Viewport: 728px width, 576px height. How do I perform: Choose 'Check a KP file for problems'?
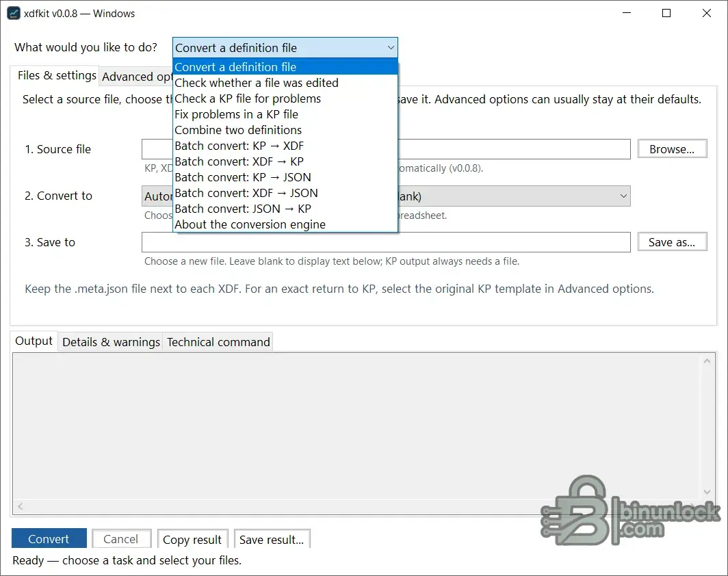coord(285,99)
